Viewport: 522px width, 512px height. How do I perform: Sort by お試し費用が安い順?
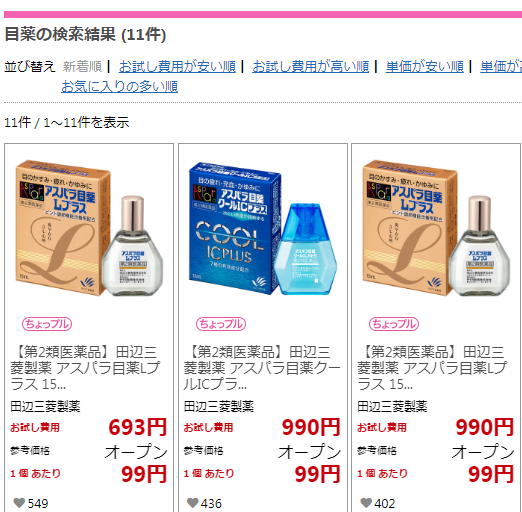pos(177,66)
